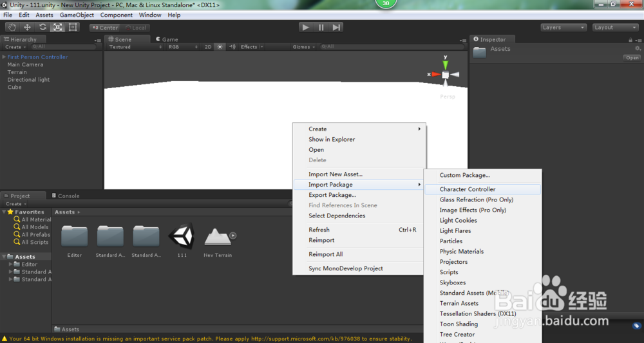Open Inspector Assets settings gear
644x343 pixels.
click(638, 48)
